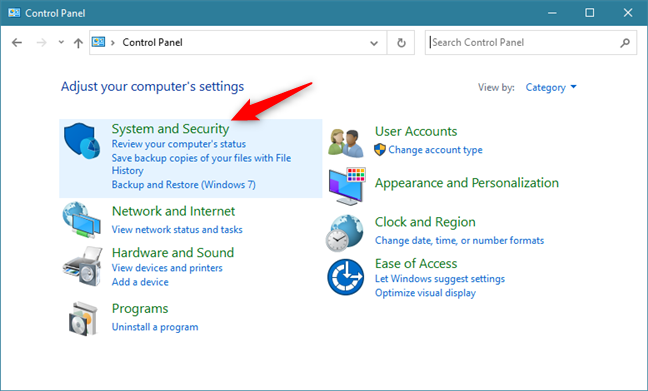Maximize the Control Panel window
This screenshot has height=391, width=648.
coord(590,13)
